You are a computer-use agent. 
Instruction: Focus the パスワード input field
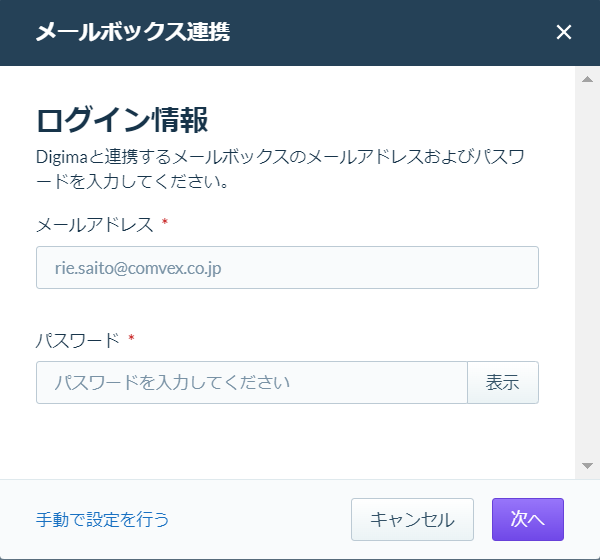point(252,382)
